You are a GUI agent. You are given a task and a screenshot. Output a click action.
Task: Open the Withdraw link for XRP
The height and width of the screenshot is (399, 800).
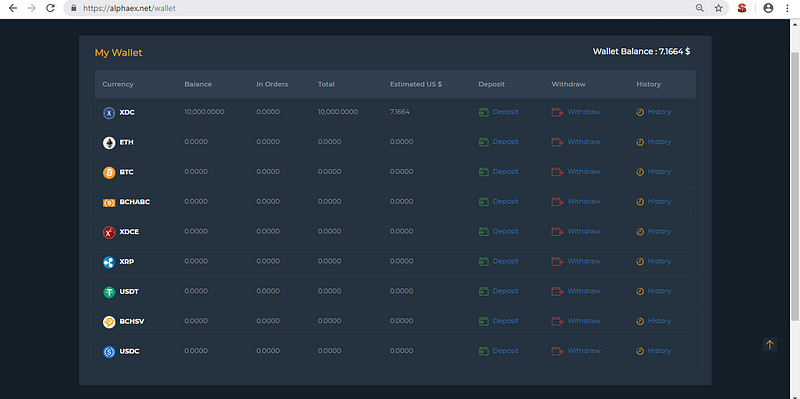[x=584, y=261]
